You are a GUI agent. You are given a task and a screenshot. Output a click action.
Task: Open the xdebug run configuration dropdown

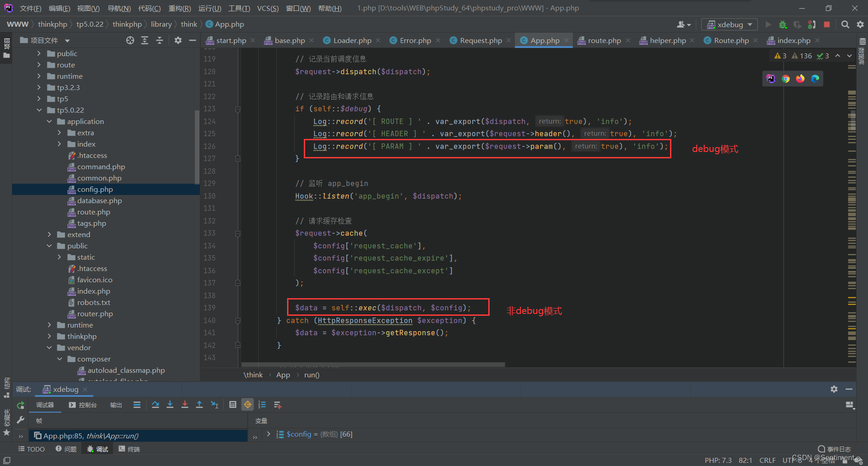click(729, 24)
